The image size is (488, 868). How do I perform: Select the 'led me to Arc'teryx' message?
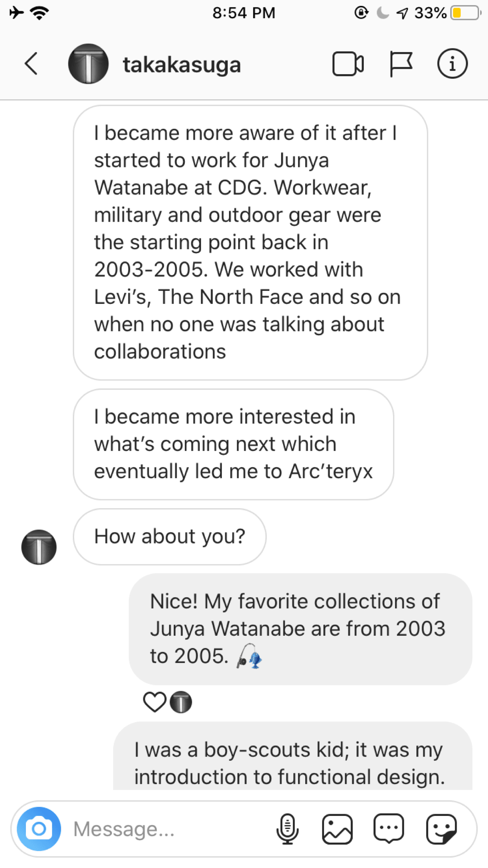(x=234, y=444)
